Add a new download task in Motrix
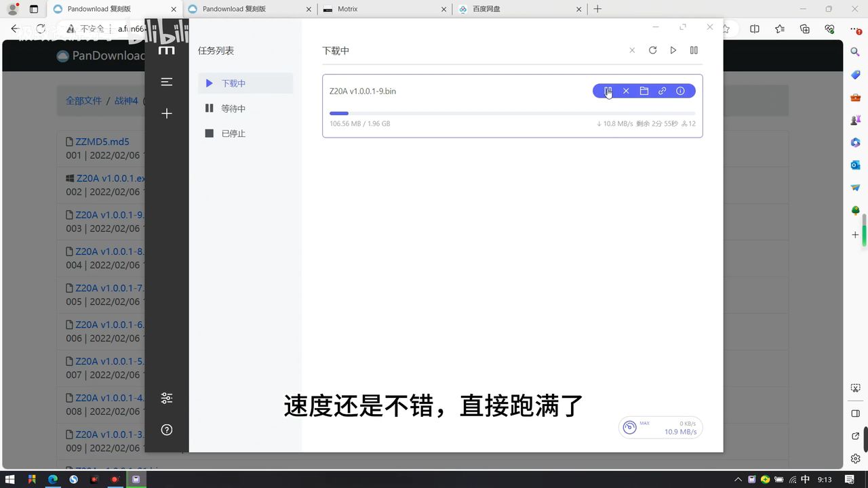868x488 pixels. pyautogui.click(x=167, y=113)
